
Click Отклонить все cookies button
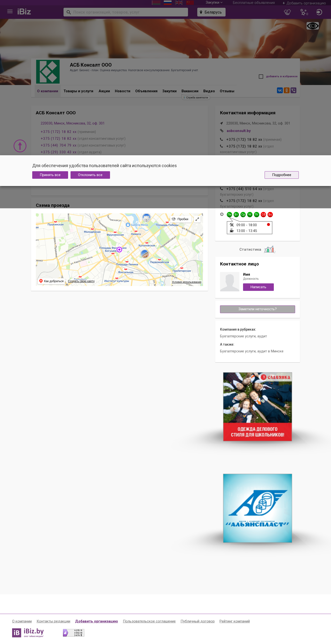(90, 175)
